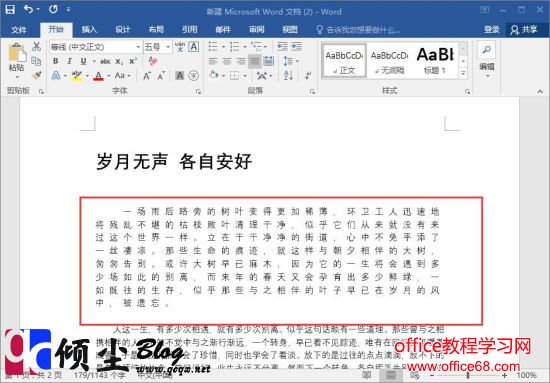Click the Copy icon under scissors
Image resolution: width=550 pixels, height=383 pixels.
(36, 61)
